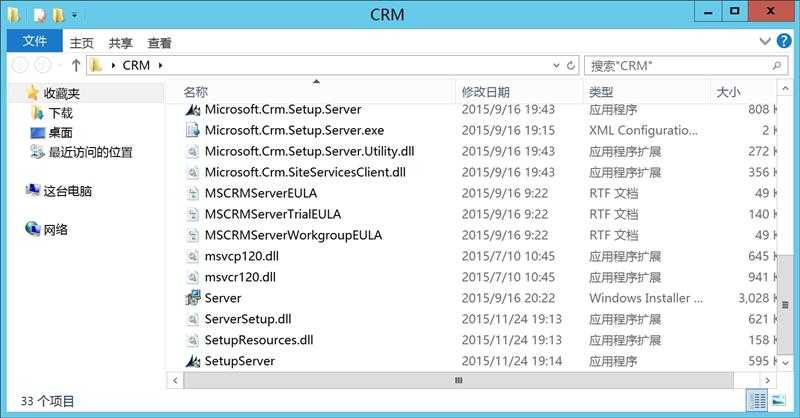The image size is (800, 418).
Task: Expand the CRM breadcrumb arrow
Action: tap(160, 65)
